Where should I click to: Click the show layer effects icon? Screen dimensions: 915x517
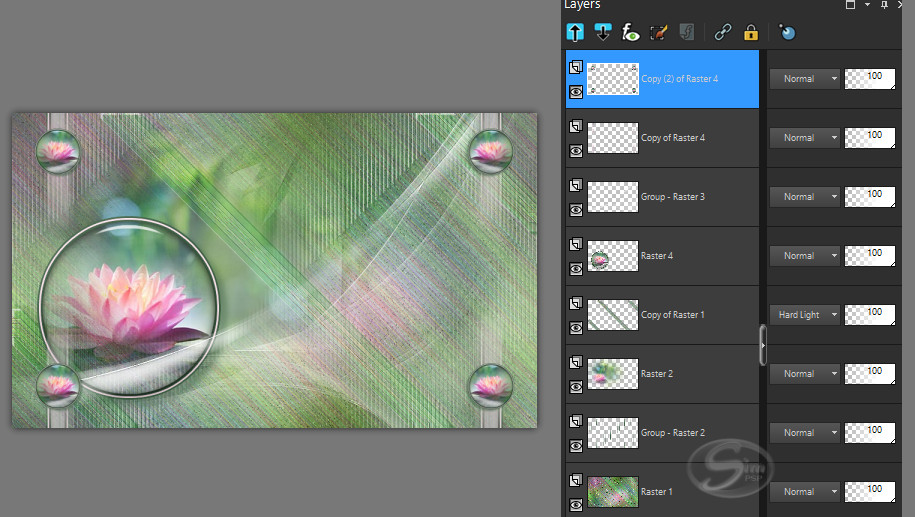click(x=630, y=33)
